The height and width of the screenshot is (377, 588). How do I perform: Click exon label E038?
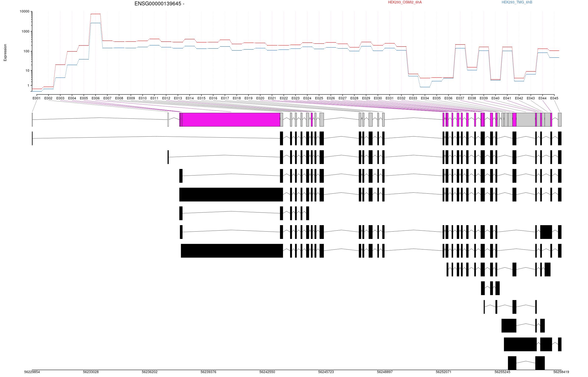point(472,98)
